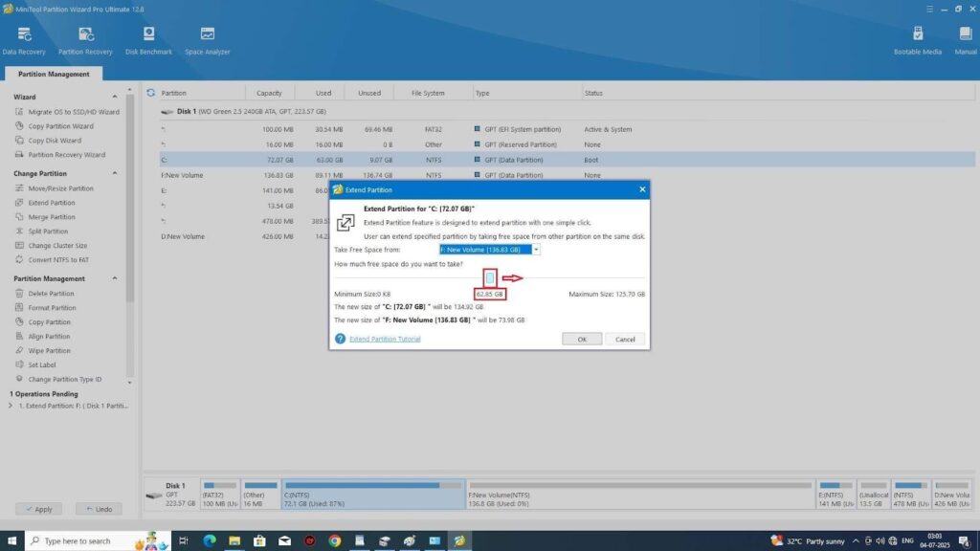
Task: Select the Partition Management tab
Action: [x=53, y=74]
